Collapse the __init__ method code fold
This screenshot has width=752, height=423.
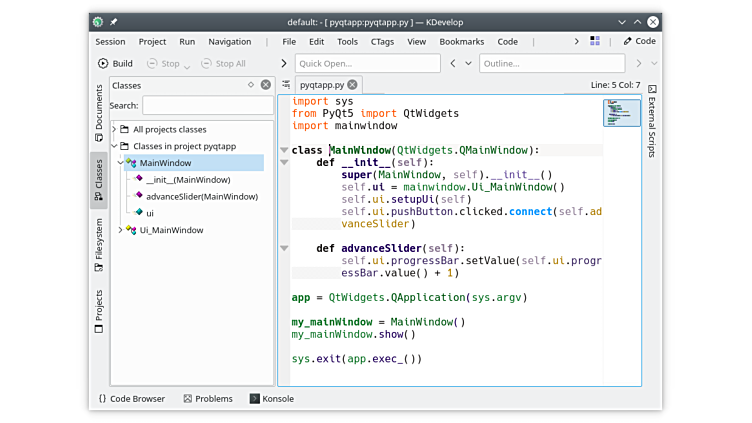(284, 162)
